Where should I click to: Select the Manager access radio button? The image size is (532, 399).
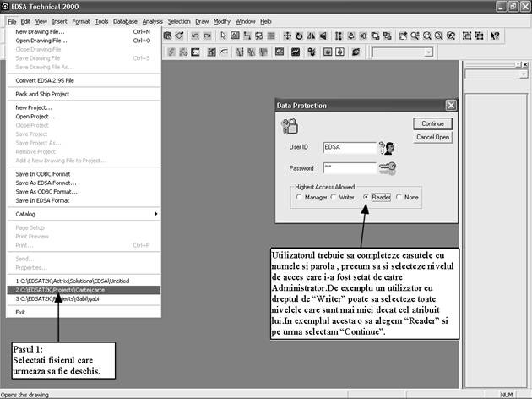pos(298,198)
